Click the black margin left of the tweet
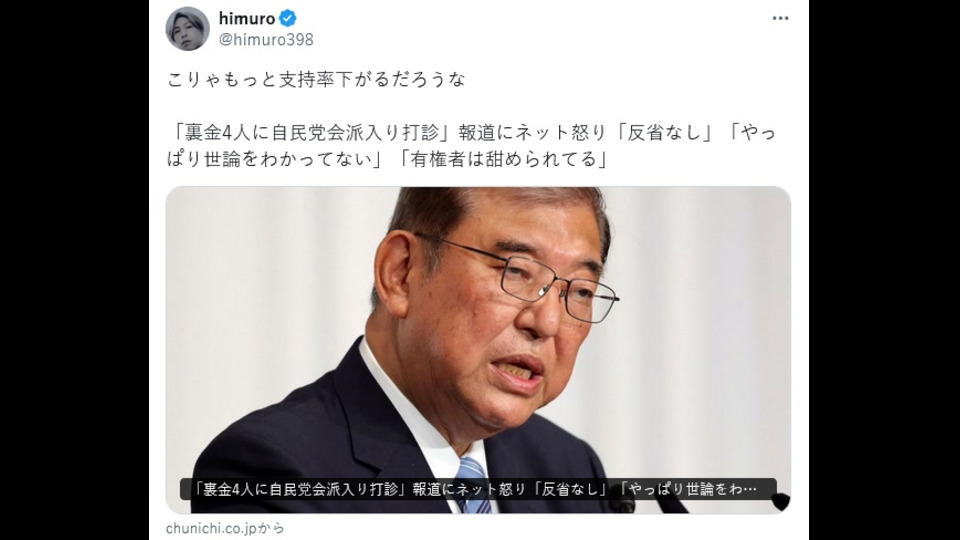The image size is (960, 540). click(74, 270)
